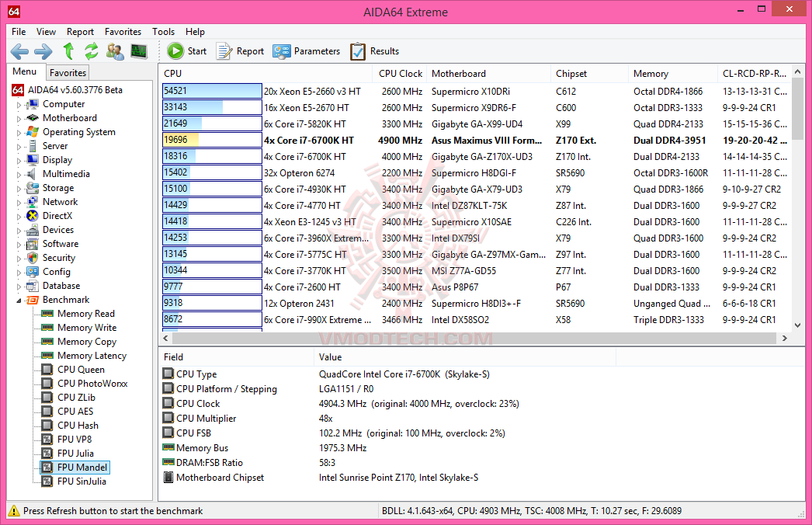Screen dimensions: 812x525
Task: Open the user accounts toolbar icon
Action: point(115,51)
